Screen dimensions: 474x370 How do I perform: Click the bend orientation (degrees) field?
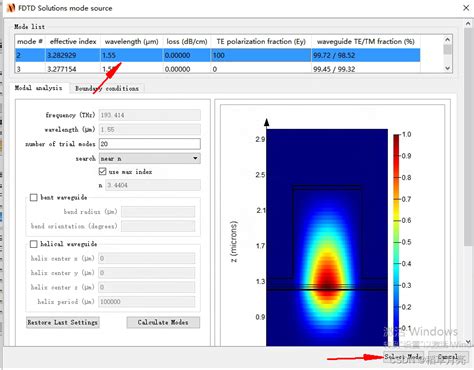[158, 226]
